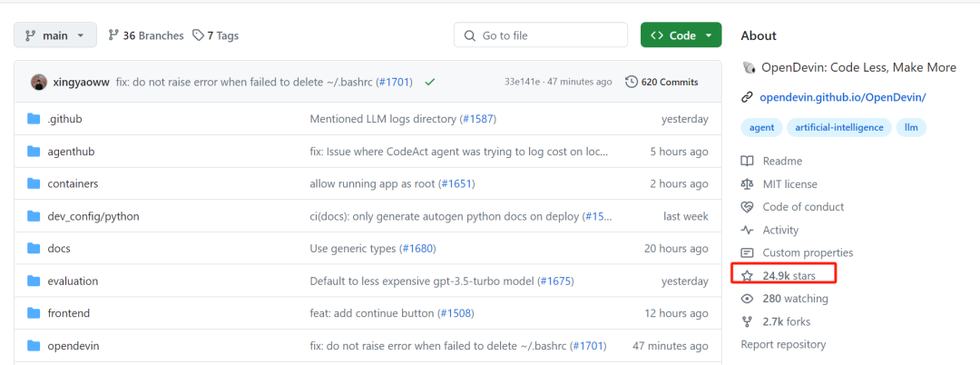This screenshot has height=365, width=980.
Task: Open the Readme link
Action: click(x=782, y=162)
